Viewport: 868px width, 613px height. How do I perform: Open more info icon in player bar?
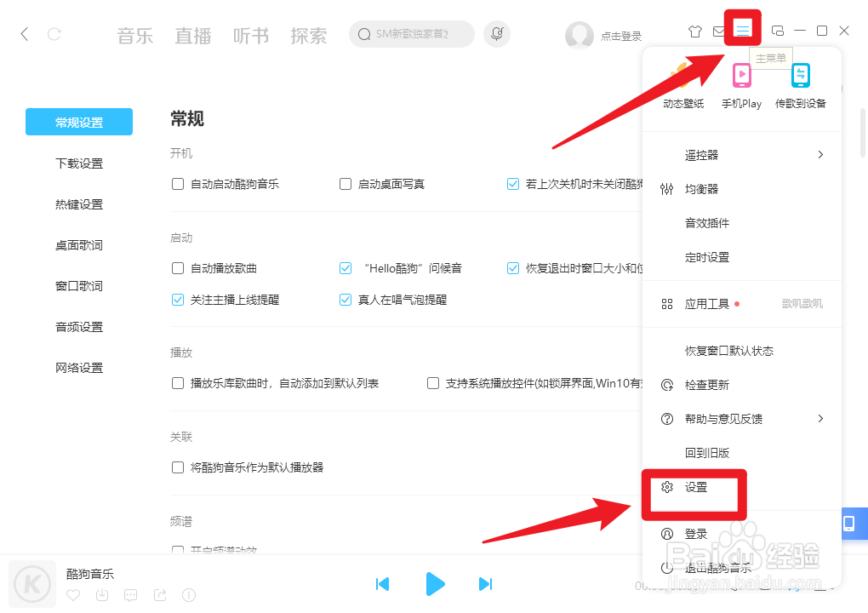pyautogui.click(x=189, y=595)
